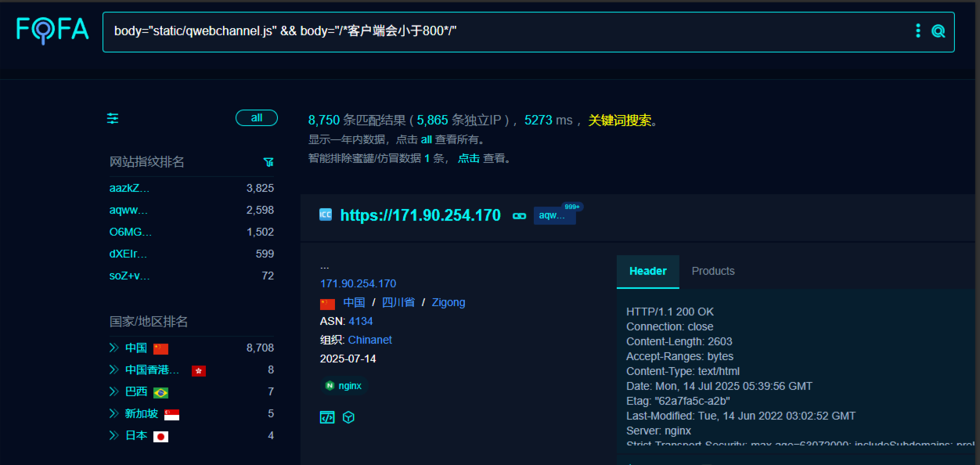Click the aqw... fingerprint tag with 999+ badge
Viewport: 980px width, 465px height.
(555, 215)
